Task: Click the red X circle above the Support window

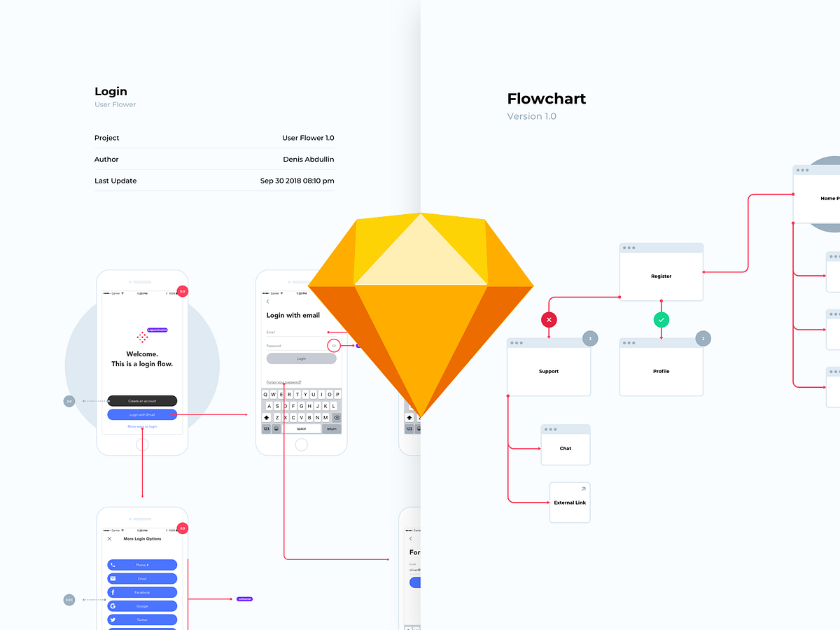Action: pyautogui.click(x=549, y=319)
